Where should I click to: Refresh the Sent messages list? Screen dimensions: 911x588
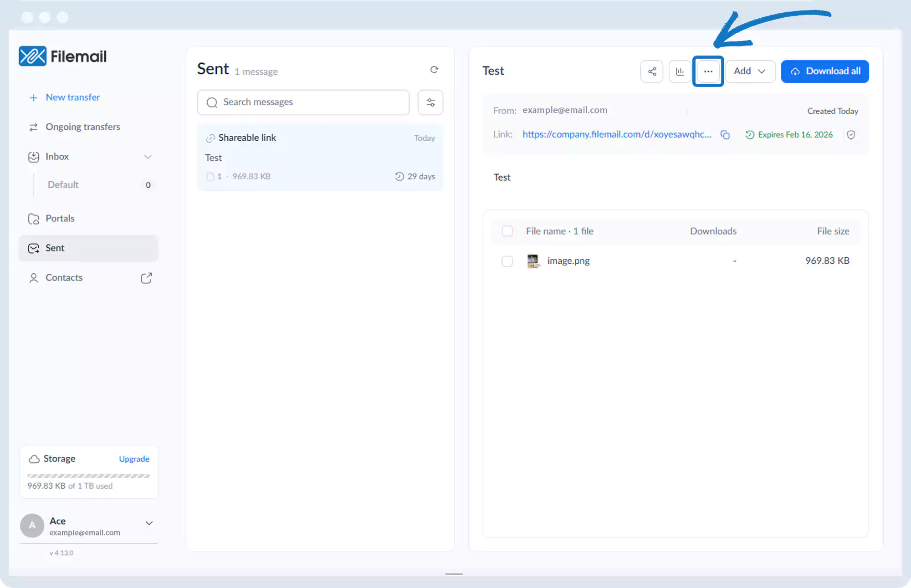pyautogui.click(x=434, y=70)
